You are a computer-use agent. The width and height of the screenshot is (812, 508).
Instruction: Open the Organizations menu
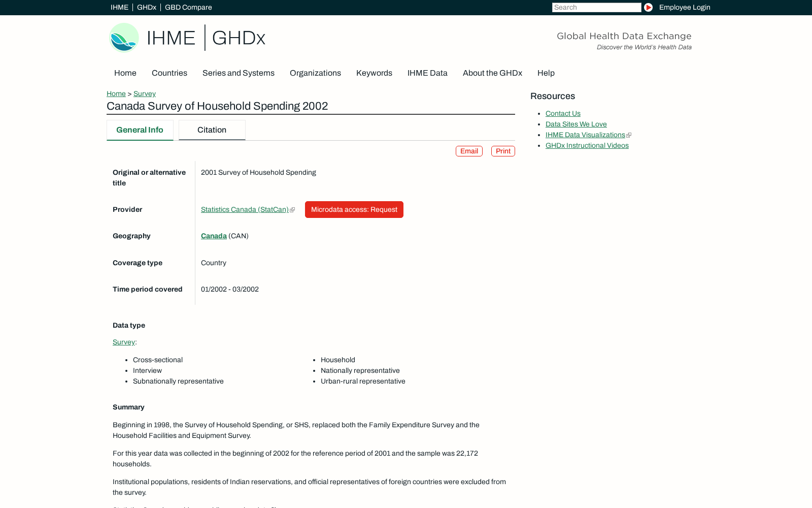tap(315, 73)
